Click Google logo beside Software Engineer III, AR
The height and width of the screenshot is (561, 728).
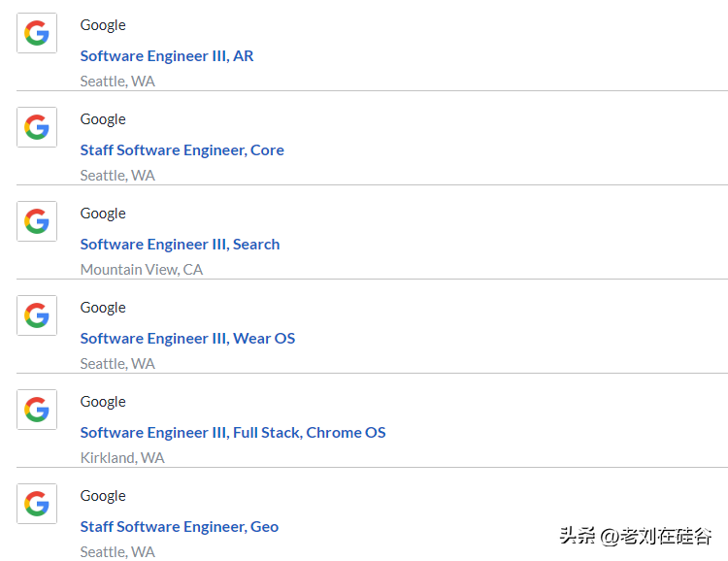(37, 33)
